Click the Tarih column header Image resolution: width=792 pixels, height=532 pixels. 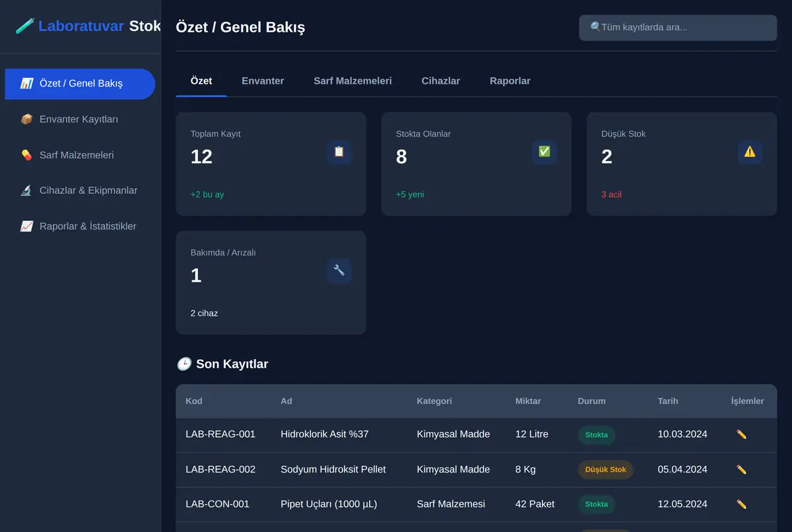tap(668, 401)
